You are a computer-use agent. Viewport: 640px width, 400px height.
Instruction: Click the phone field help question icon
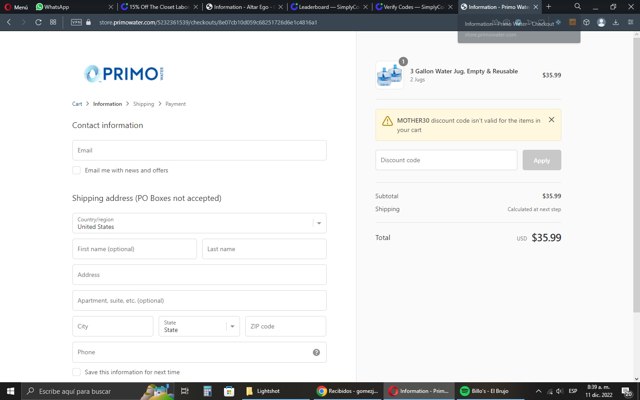(x=316, y=352)
